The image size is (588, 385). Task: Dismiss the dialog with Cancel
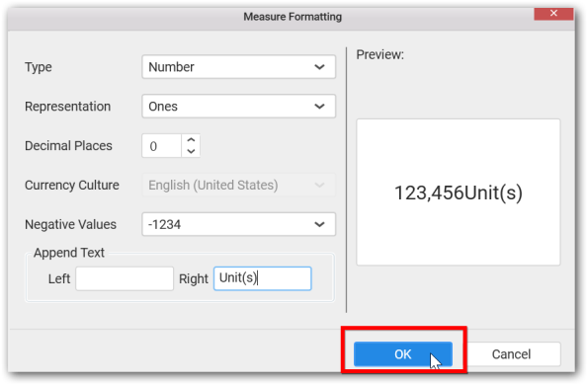(512, 354)
